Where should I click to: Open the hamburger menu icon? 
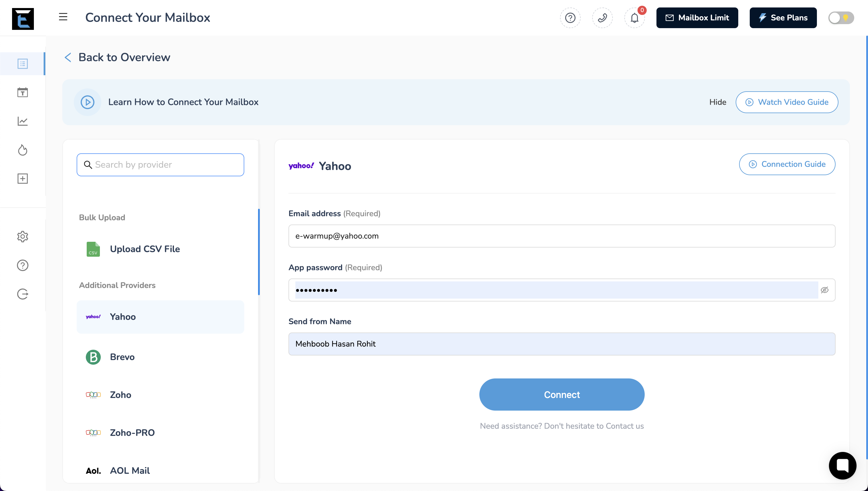(x=63, y=17)
